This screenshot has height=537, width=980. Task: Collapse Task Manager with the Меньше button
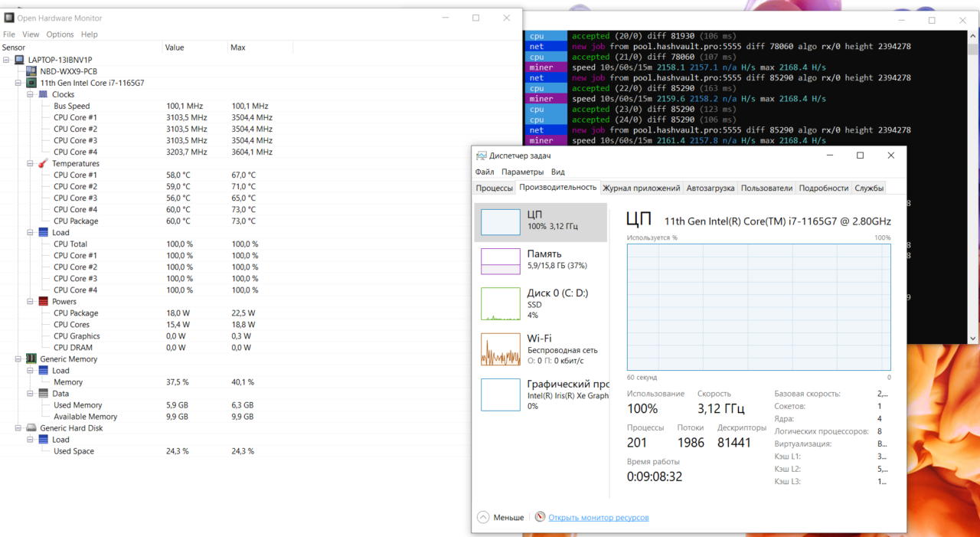pyautogui.click(x=501, y=517)
